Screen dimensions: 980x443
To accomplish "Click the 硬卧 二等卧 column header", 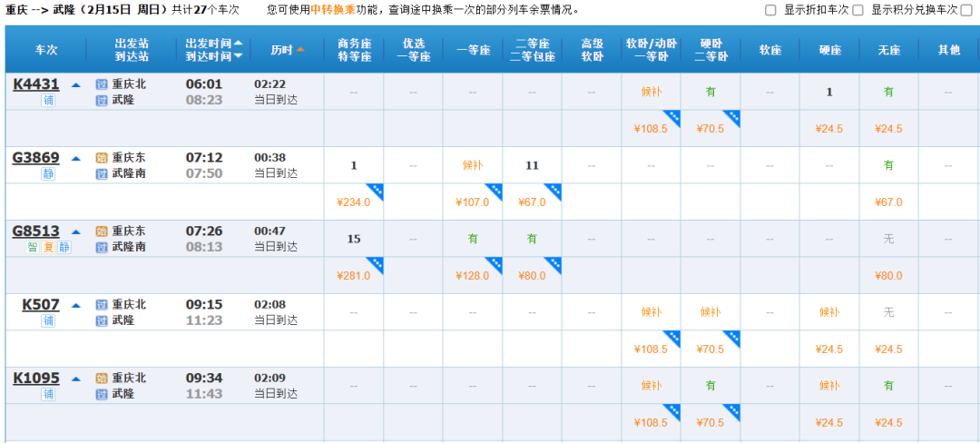I will [x=710, y=50].
